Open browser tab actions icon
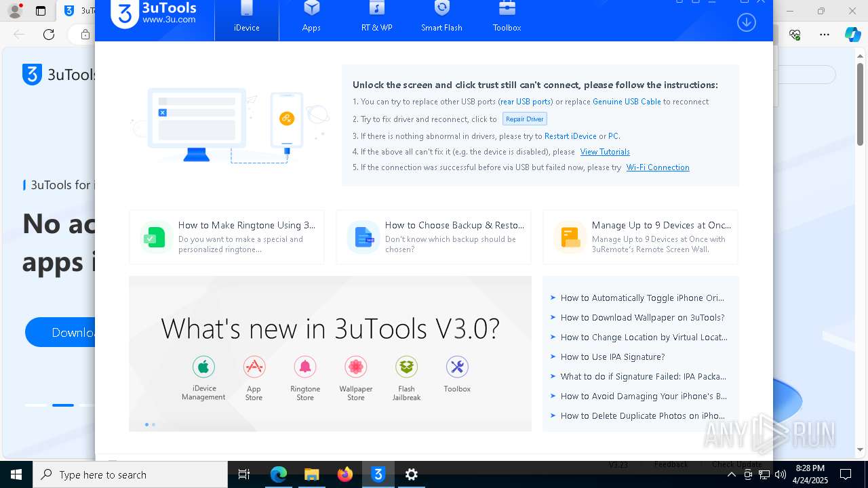The height and width of the screenshot is (488, 868). [41, 11]
